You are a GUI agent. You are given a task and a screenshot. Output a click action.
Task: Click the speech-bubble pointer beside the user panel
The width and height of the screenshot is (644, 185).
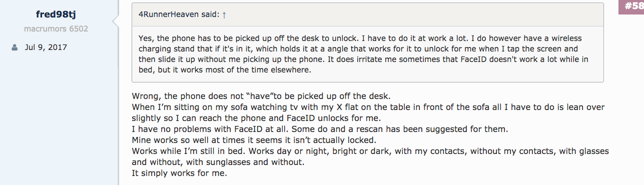[x=115, y=20]
